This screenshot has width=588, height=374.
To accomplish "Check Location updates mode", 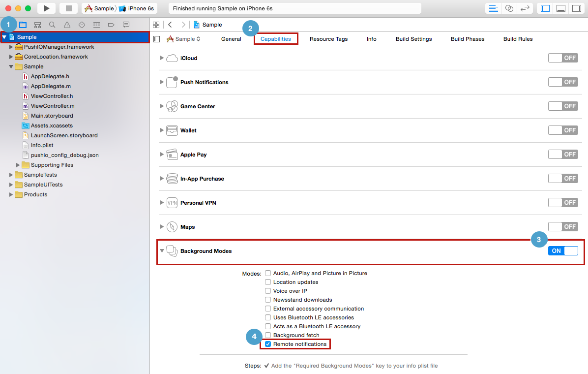I will click(268, 282).
